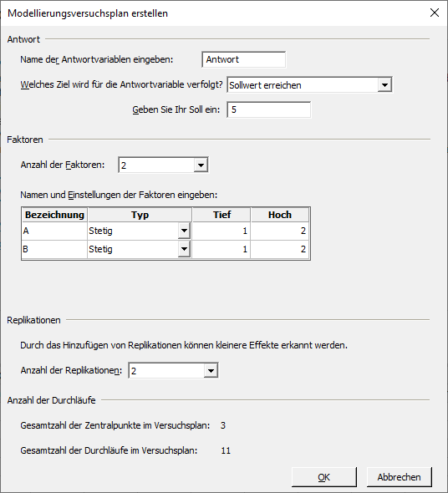Cancel with the Abbrechen button
The width and height of the screenshot is (448, 493).
pyautogui.click(x=399, y=477)
